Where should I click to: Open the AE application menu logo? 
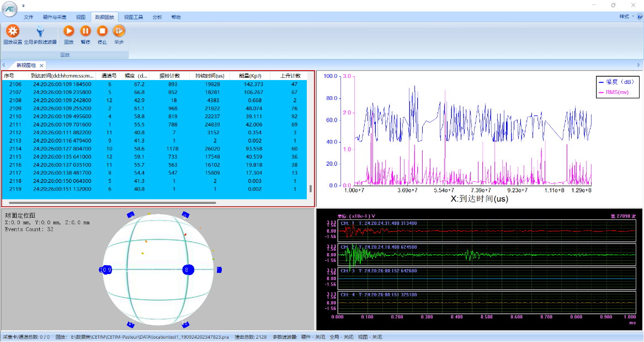pyautogui.click(x=9, y=9)
